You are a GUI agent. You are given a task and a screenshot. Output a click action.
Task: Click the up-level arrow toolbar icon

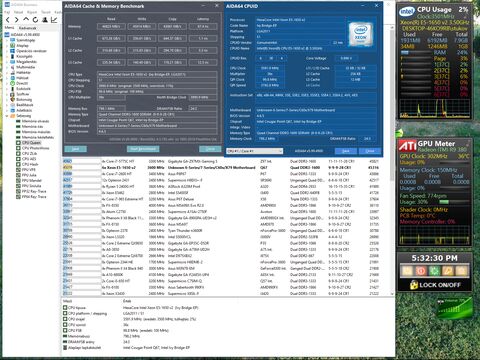click(x=26, y=20)
